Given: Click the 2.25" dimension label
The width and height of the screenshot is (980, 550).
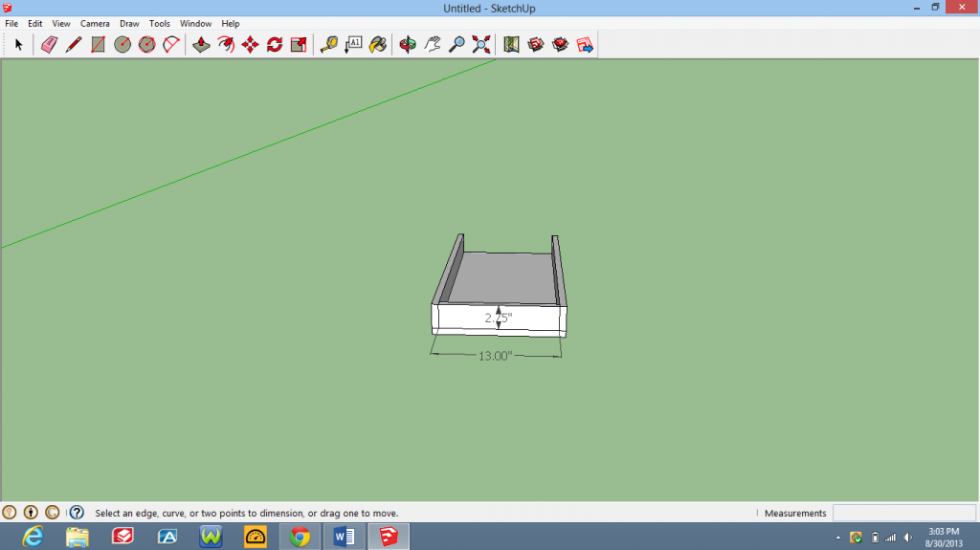Looking at the screenshot, I should pos(499,318).
